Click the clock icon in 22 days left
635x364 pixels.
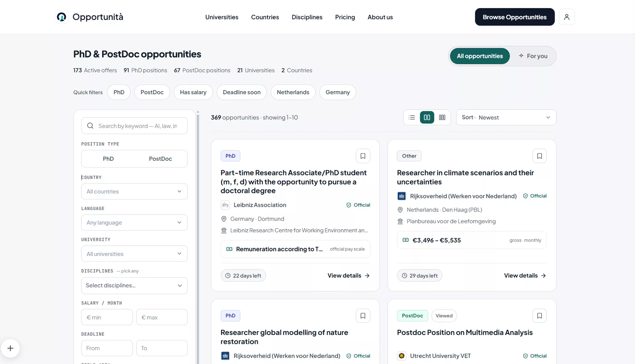pos(228,276)
